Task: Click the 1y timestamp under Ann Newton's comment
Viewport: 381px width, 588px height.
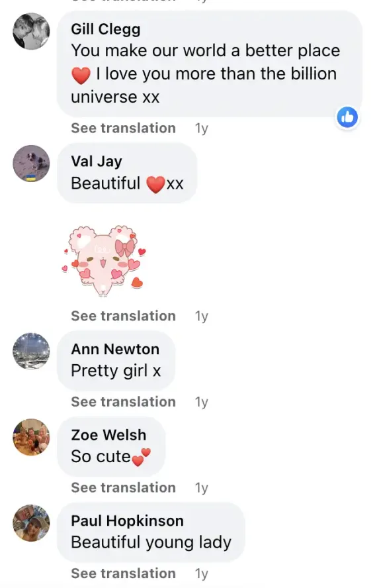Action: pos(202,403)
